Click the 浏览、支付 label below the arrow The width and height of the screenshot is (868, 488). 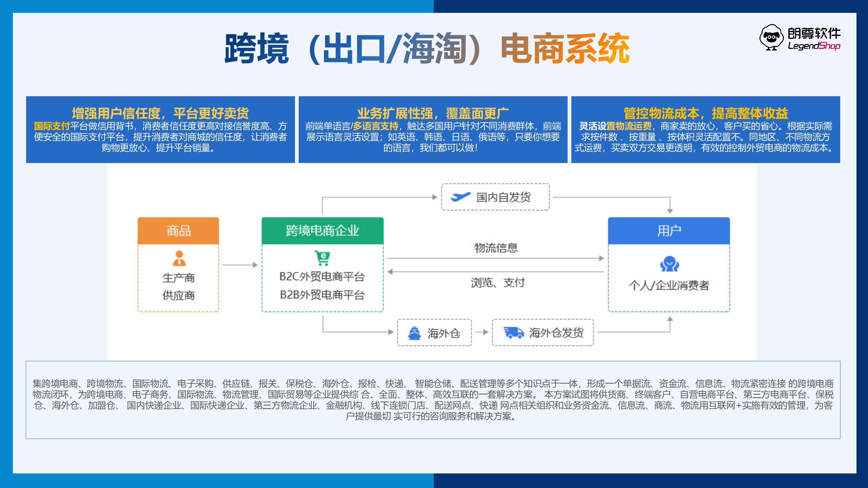497,283
